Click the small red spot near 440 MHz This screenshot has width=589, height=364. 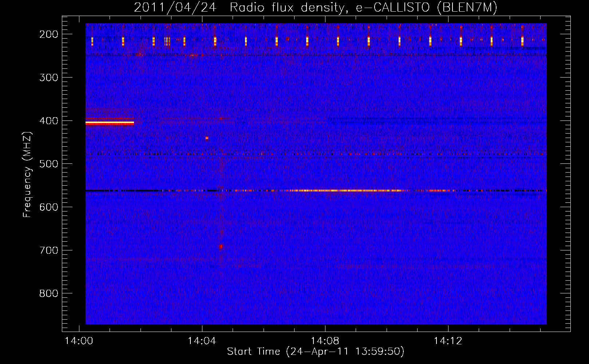pyautogui.click(x=207, y=138)
